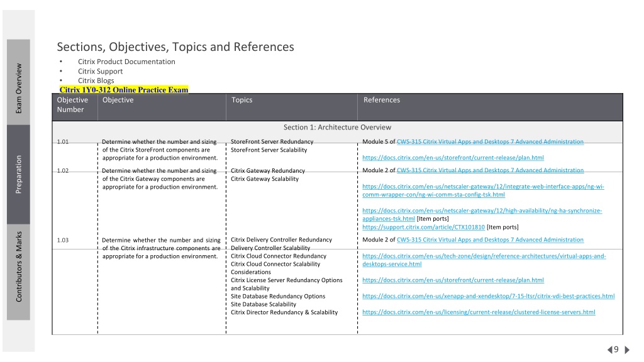This screenshot has width=644, height=362.
Task: Click Section 1: Architecture Overview heading
Action: 337,127
